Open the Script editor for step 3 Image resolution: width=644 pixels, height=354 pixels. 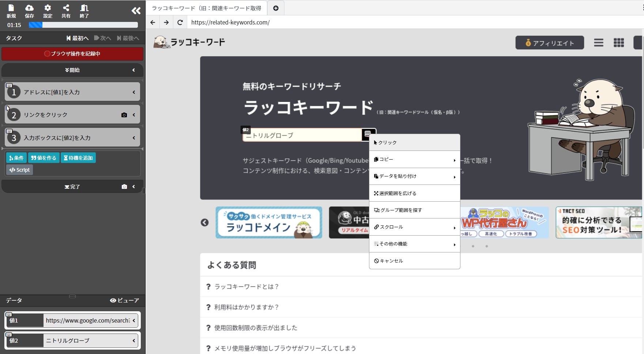[19, 170]
